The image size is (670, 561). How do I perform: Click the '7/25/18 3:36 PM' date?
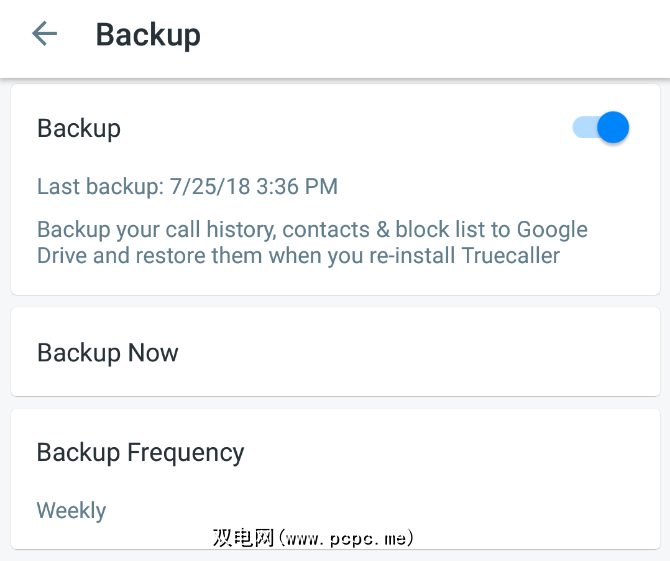point(254,186)
